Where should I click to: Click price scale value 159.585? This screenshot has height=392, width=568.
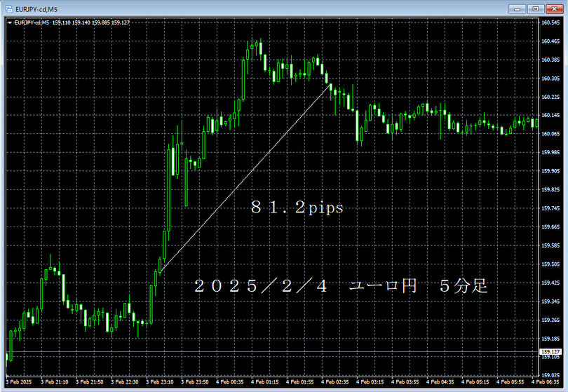pyautogui.click(x=550, y=245)
